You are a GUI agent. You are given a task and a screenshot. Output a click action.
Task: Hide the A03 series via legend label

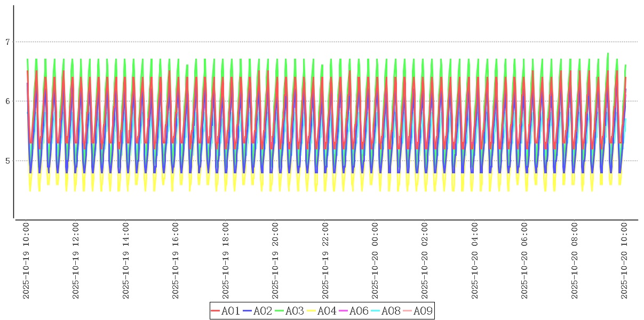295,311
